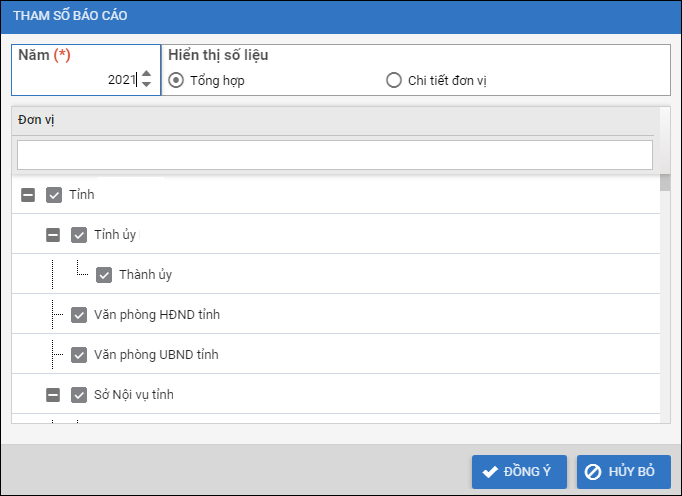Uncheck the Thành ủy checkbox

point(104,275)
